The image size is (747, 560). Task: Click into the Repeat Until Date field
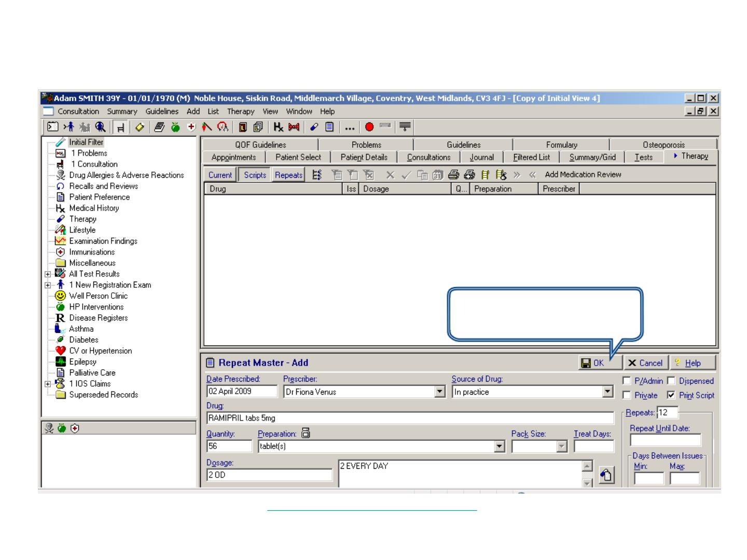(x=665, y=440)
